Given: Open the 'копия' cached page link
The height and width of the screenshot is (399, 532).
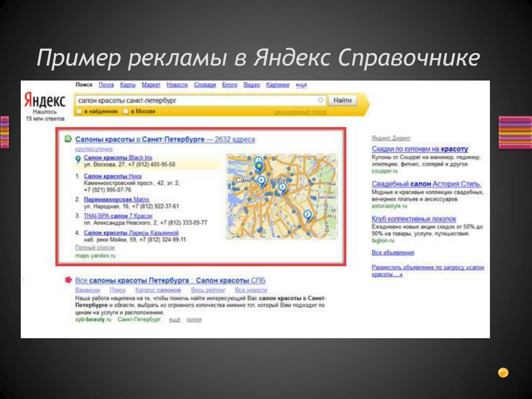Looking at the screenshot, I should click(194, 320).
